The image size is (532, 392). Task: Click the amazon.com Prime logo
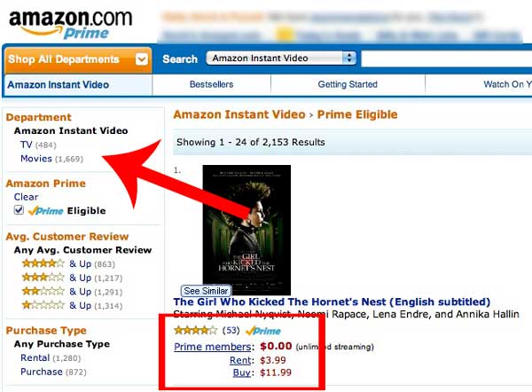pyautogui.click(x=71, y=25)
